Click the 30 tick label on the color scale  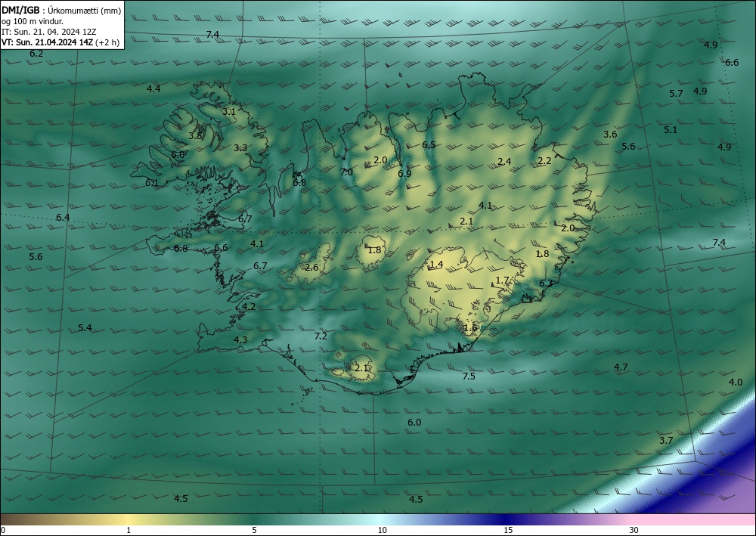pyautogui.click(x=634, y=530)
